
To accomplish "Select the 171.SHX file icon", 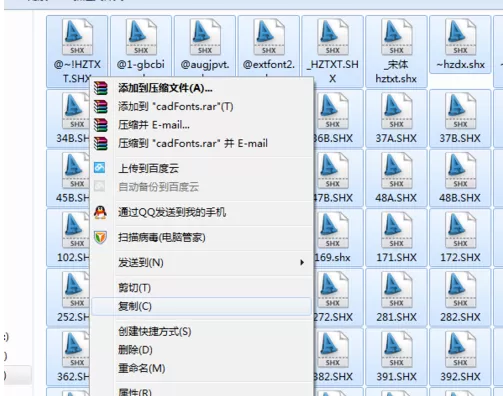I will 397,230.
